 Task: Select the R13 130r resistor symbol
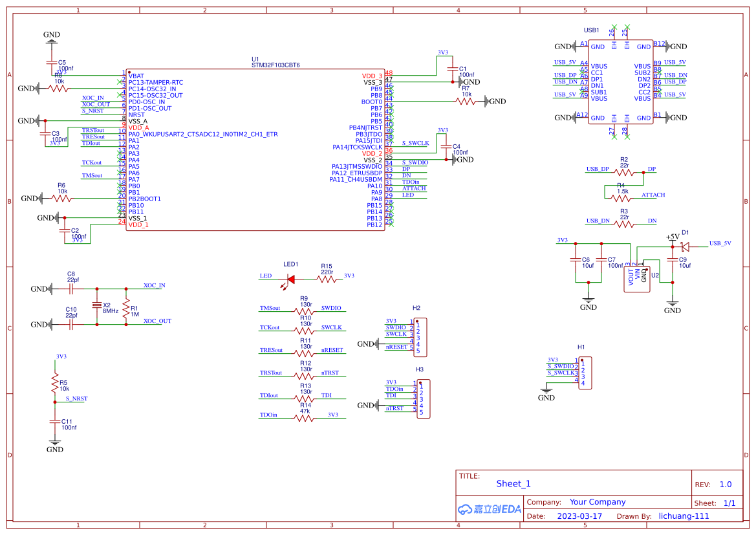coord(305,399)
